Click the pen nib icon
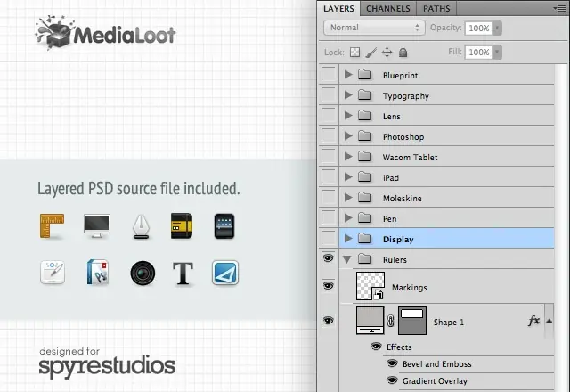570x392 pixels. point(141,226)
